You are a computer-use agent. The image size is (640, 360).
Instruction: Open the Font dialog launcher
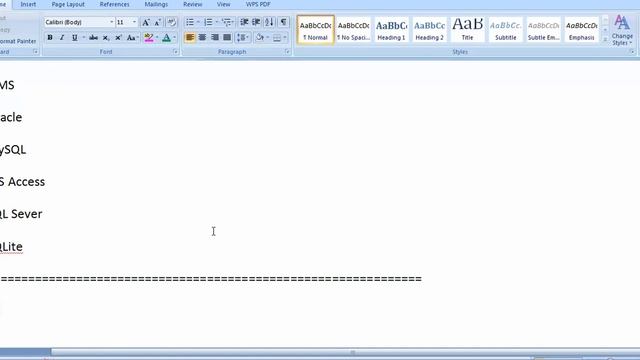tap(176, 52)
